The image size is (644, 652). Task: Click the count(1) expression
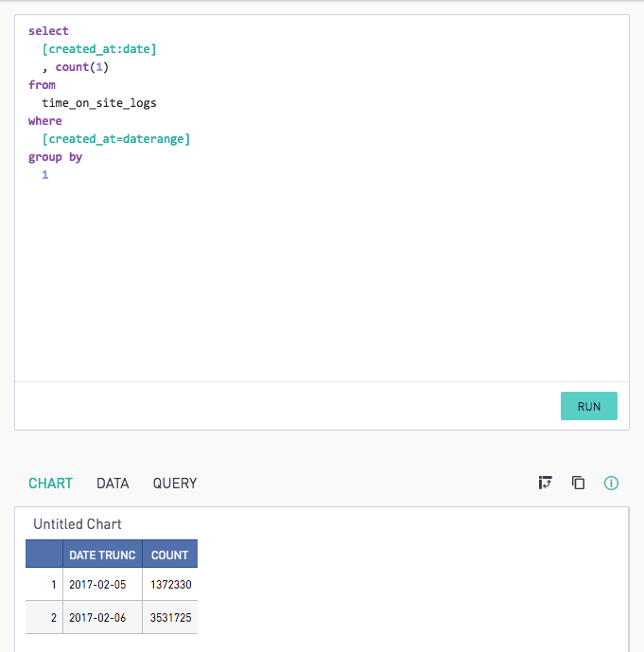click(x=82, y=67)
